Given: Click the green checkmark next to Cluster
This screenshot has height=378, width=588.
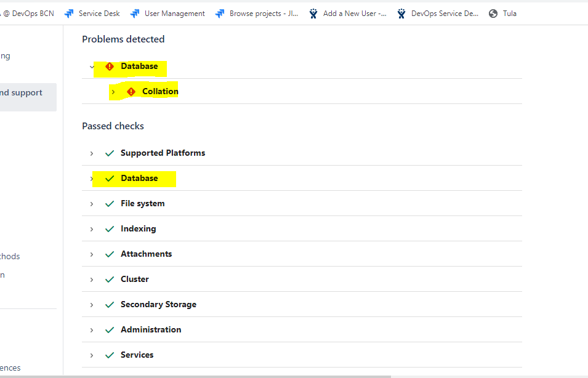Looking at the screenshot, I should (x=110, y=279).
